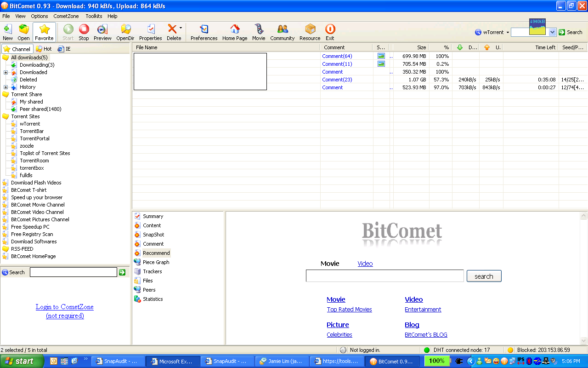Open Preferences from the toolbar
This screenshot has height=368, width=588.
[204, 32]
